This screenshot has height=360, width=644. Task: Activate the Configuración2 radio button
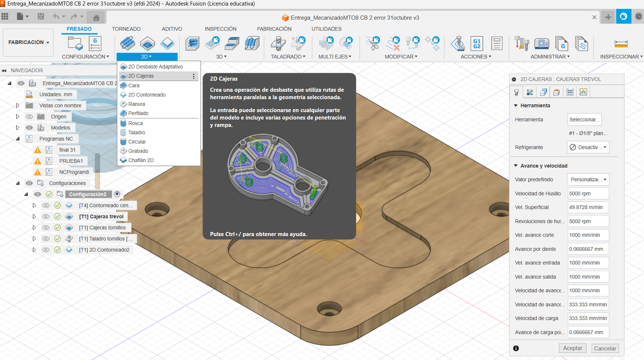pos(117,194)
